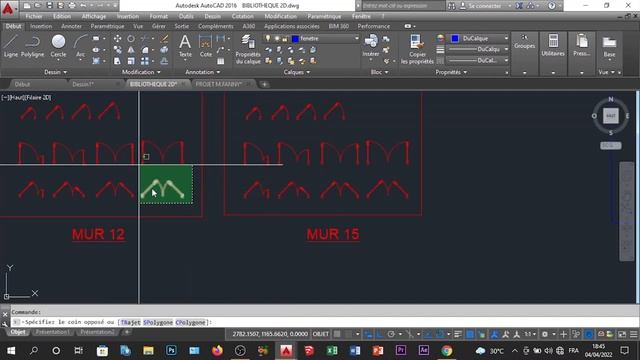Toggle layer on/off lightbulb icon
The height and width of the screenshot is (360, 640).
(268, 38)
